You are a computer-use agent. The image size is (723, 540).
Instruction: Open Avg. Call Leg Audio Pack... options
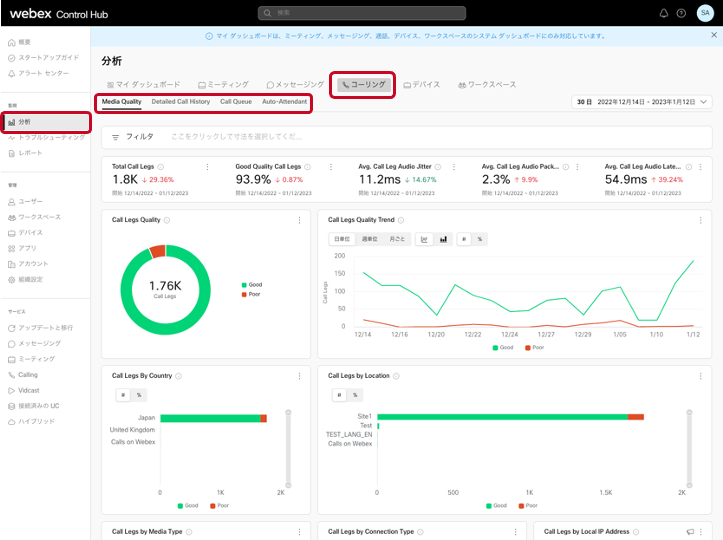577,167
